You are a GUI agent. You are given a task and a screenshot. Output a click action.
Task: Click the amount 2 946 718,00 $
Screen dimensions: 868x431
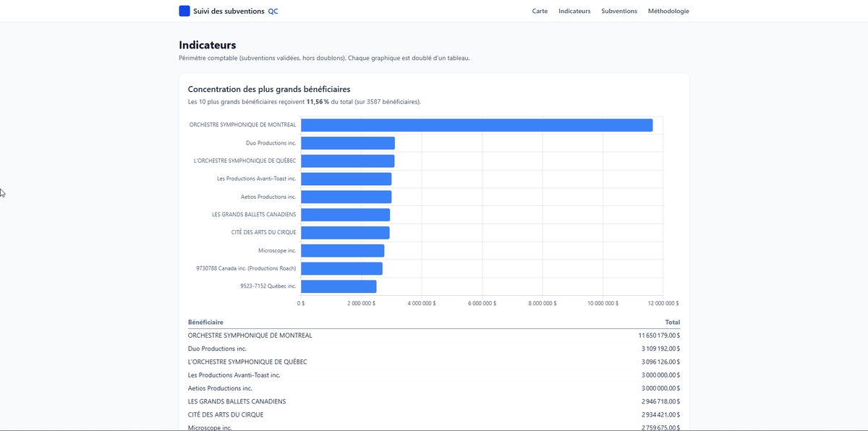pyautogui.click(x=660, y=401)
